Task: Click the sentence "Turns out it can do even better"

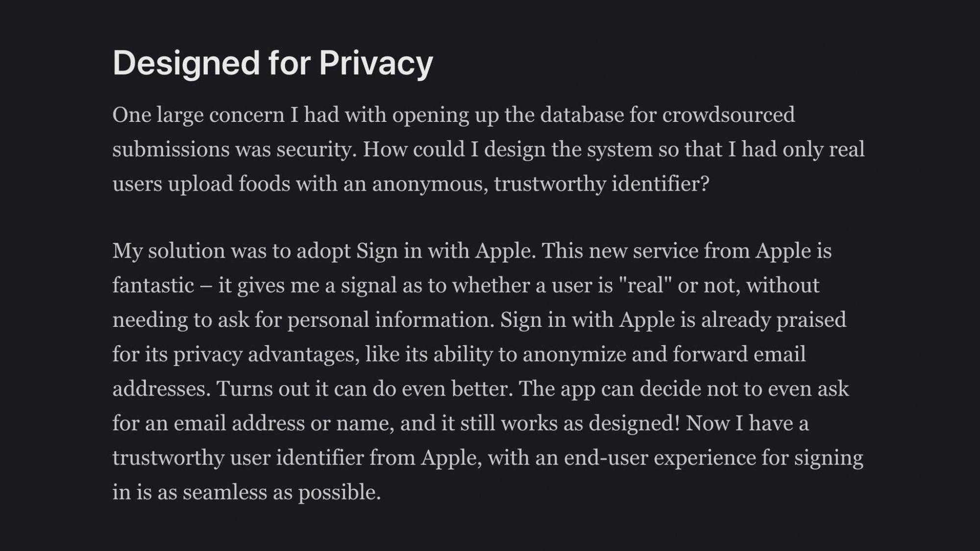Action: (362, 389)
